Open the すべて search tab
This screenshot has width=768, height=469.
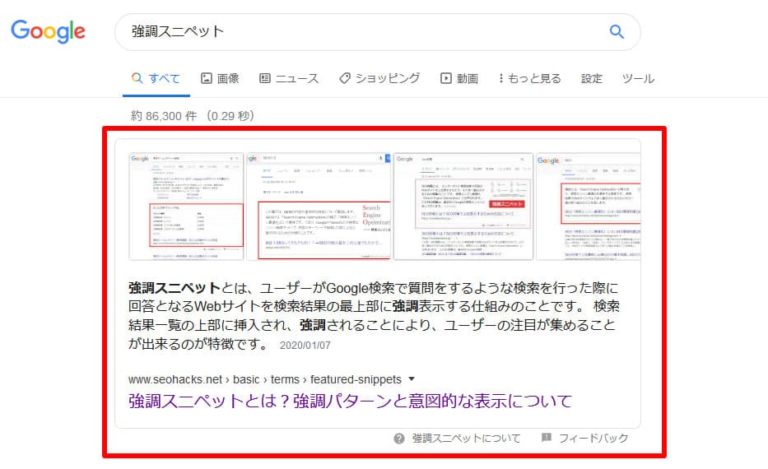156,78
